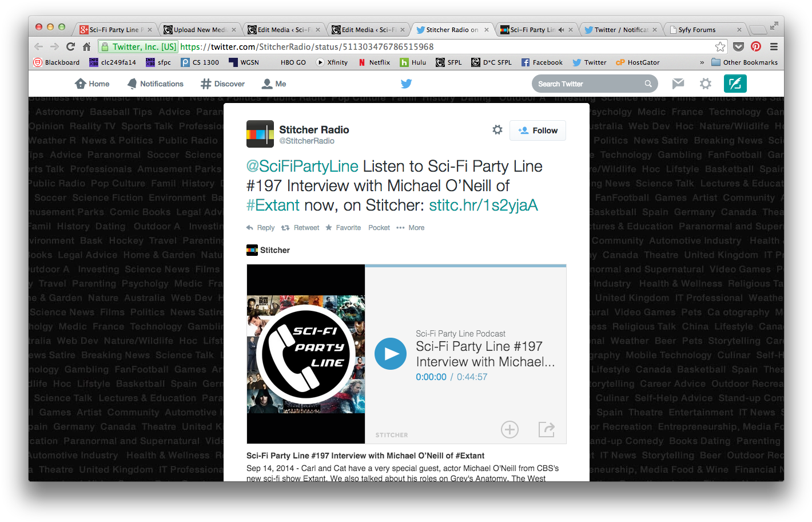The width and height of the screenshot is (812, 522).
Task: Open direct messages envelope icon
Action: pyautogui.click(x=678, y=84)
